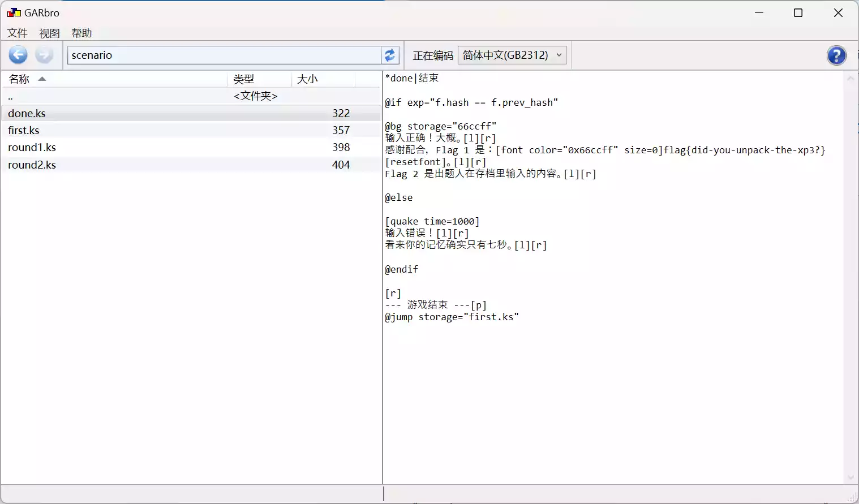The width and height of the screenshot is (859, 504).
Task: Minimize the GARbro window
Action: click(759, 12)
